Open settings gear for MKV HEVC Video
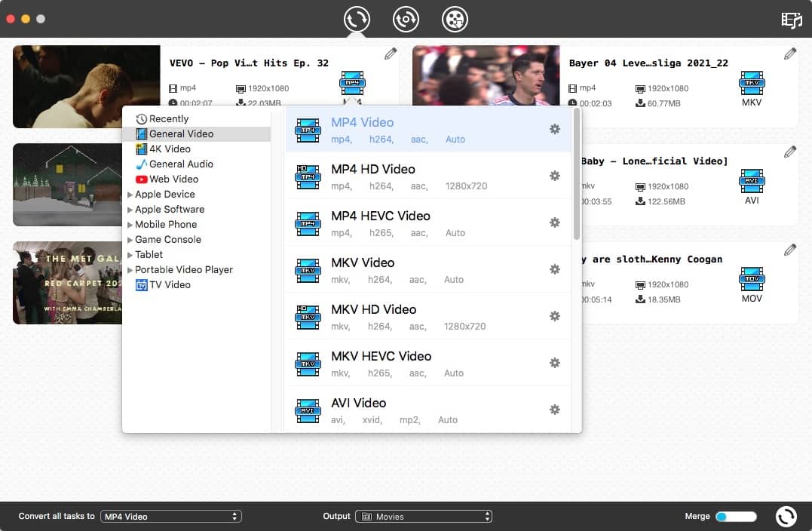812x531 pixels. point(554,363)
